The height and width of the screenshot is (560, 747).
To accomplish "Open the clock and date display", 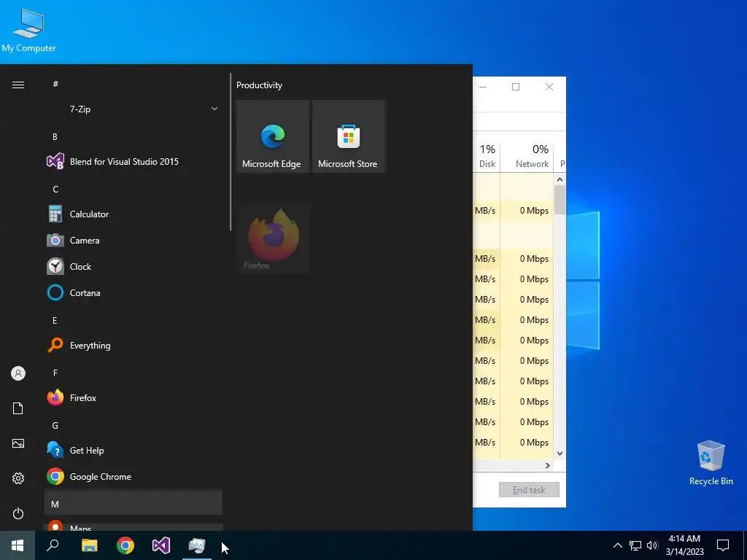I will pyautogui.click(x=684, y=545).
